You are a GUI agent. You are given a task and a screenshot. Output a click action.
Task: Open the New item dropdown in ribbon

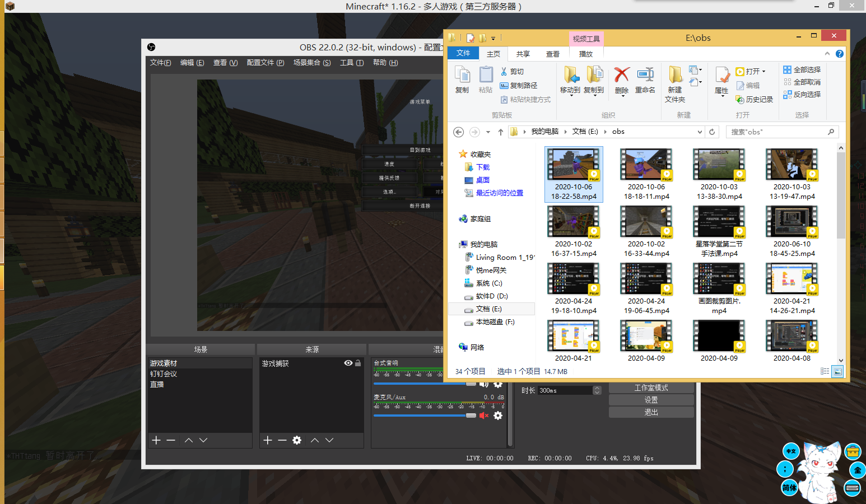(x=696, y=71)
